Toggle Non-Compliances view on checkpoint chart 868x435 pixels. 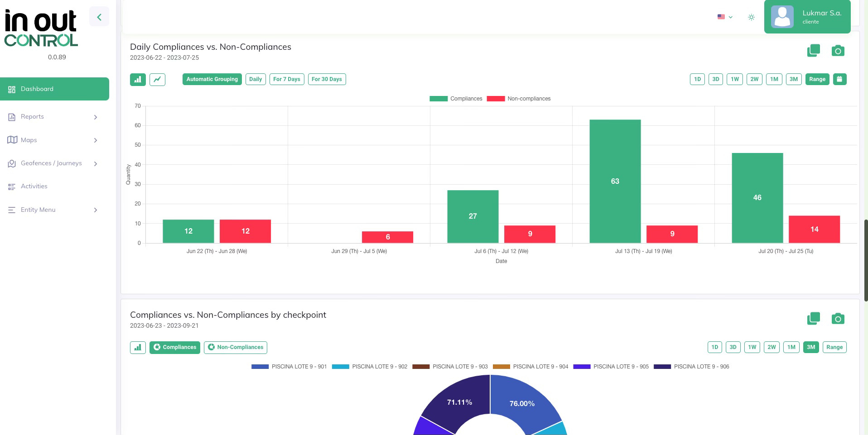[235, 347]
